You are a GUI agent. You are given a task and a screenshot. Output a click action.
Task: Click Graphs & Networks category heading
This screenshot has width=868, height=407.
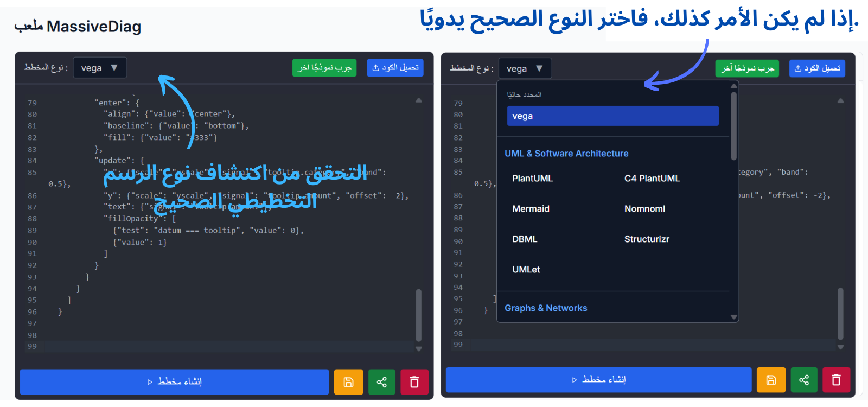546,308
